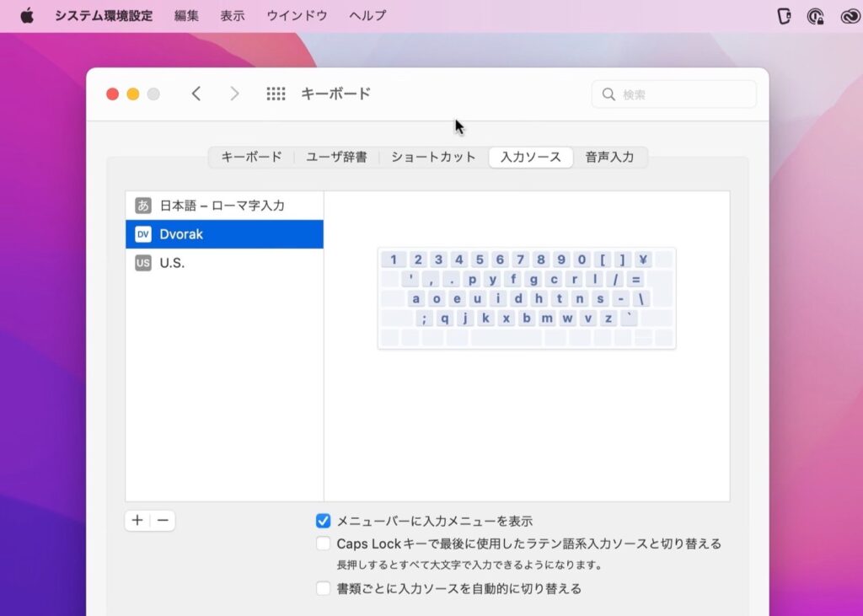Enable 書類ごとに入力ソースを自動的に切り替える checkbox
Screen dimensions: 863x616
coord(323,588)
